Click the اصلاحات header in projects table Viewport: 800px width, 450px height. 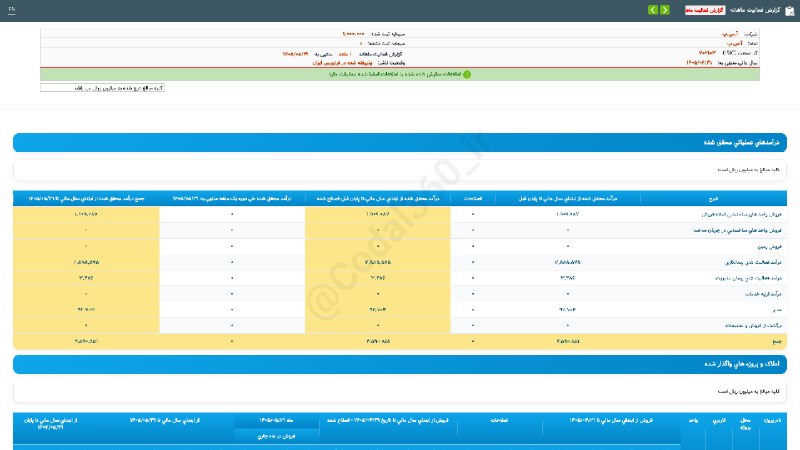click(x=499, y=420)
